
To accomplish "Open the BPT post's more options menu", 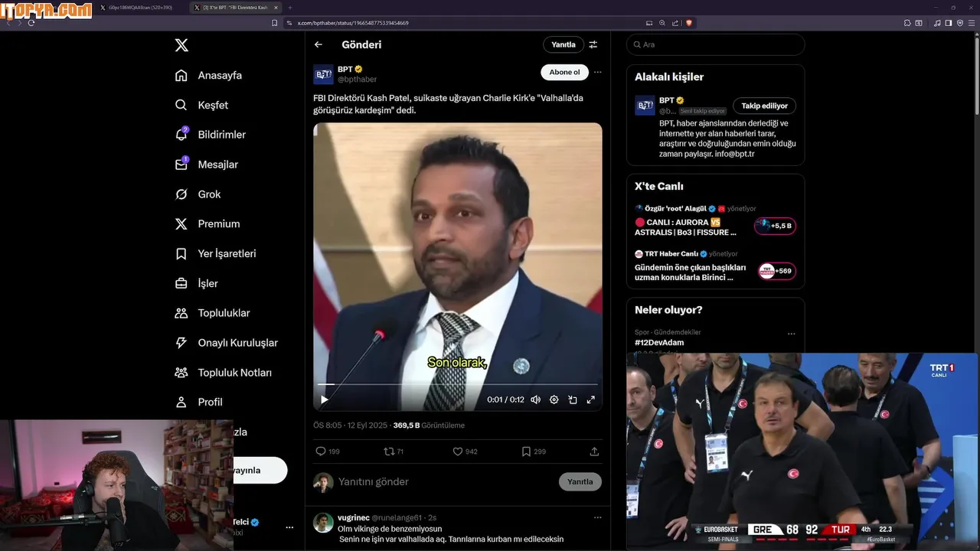I will coord(598,72).
